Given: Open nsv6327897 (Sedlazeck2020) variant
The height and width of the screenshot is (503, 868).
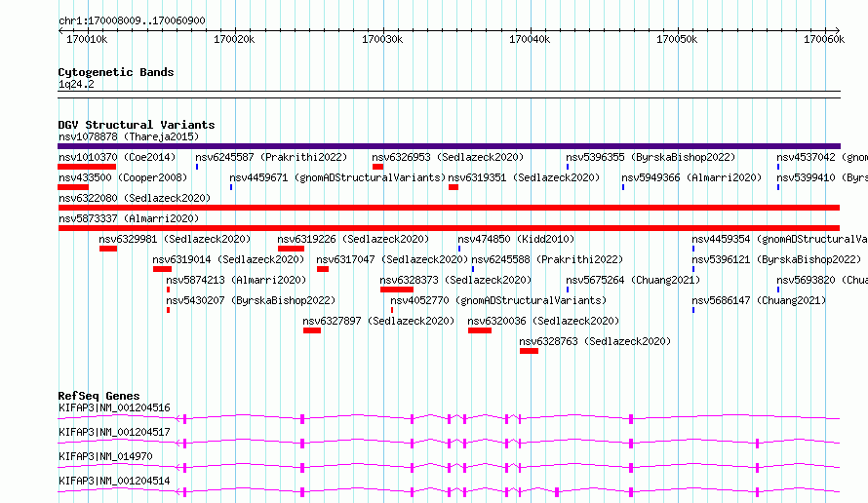Looking at the screenshot, I should pos(378,321).
